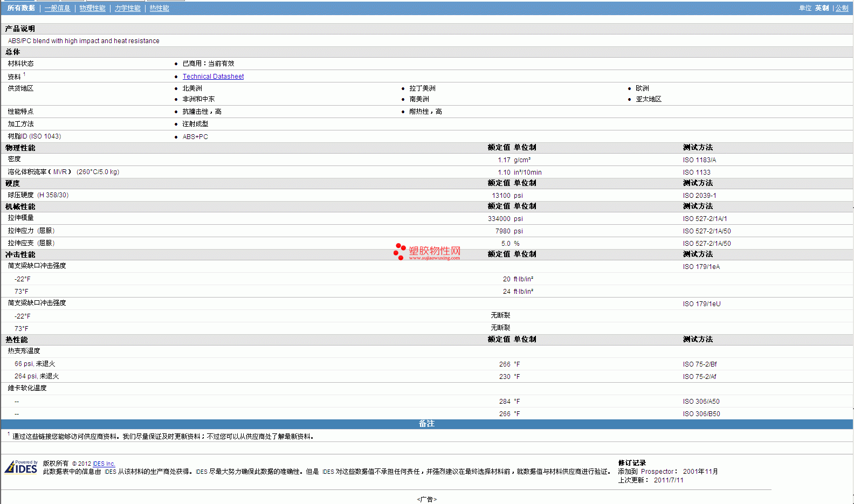
Task: Click the ISO 1183/A test method
Action: pos(699,160)
